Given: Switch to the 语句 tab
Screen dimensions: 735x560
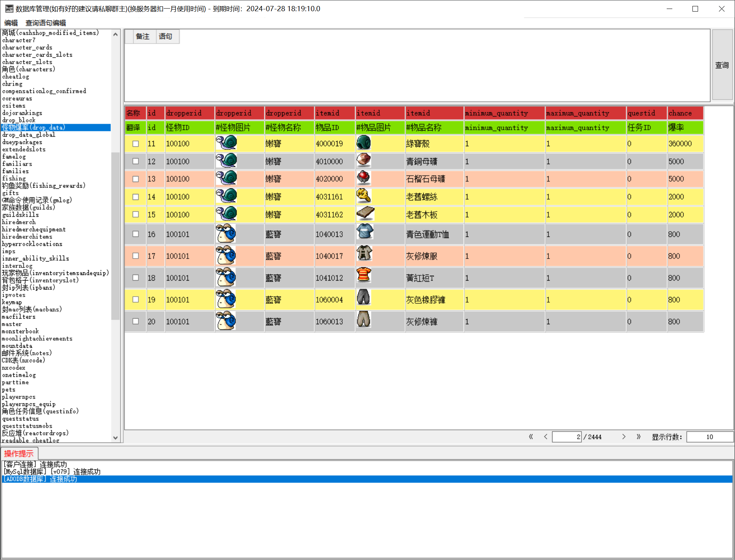Looking at the screenshot, I should [x=165, y=36].
